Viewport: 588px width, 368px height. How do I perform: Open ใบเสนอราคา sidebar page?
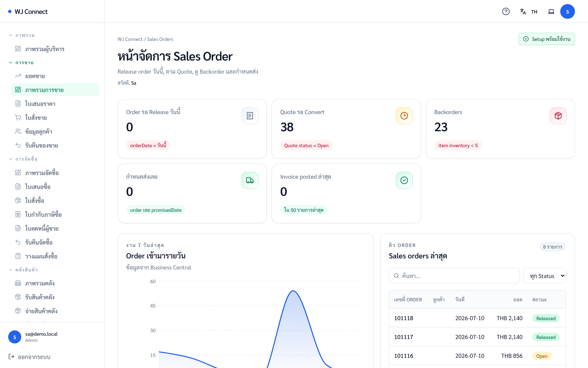[55, 104]
